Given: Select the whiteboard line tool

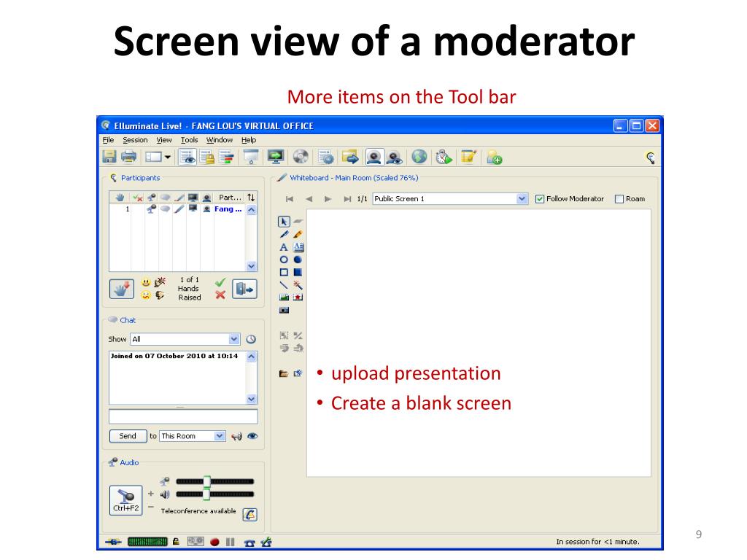Looking at the screenshot, I should 284,285.
